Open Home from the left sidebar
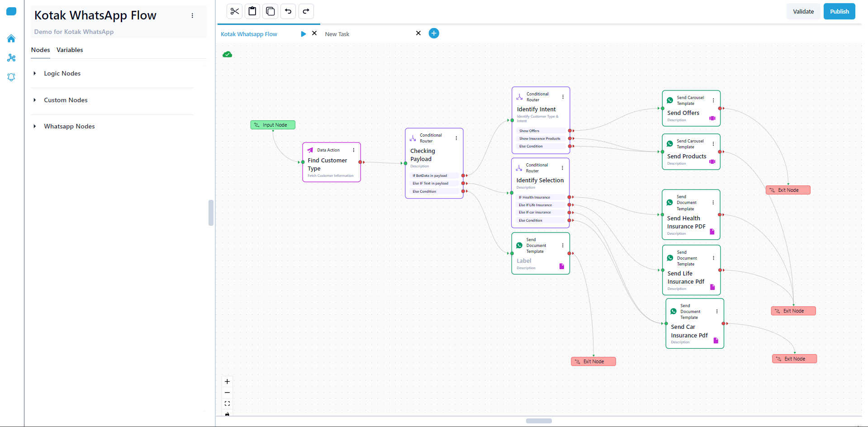 point(11,38)
